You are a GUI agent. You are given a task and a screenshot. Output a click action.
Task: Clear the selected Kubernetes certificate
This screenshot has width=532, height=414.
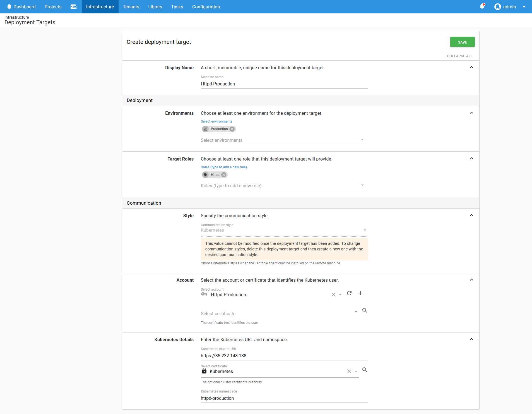[x=349, y=371]
